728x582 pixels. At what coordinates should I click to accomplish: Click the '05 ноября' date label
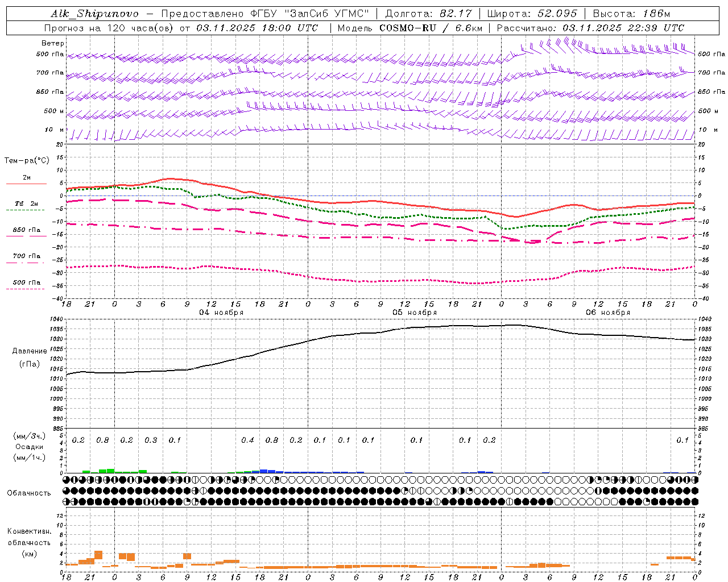tap(415, 312)
